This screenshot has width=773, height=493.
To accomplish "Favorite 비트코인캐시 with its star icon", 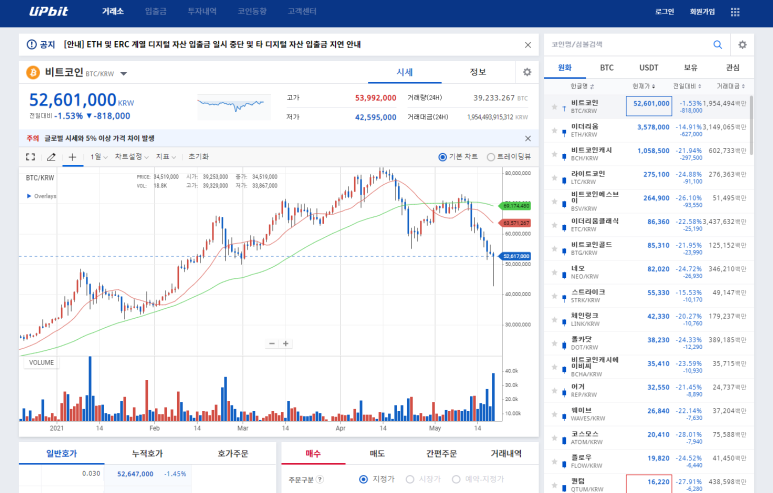I will click(x=555, y=154).
